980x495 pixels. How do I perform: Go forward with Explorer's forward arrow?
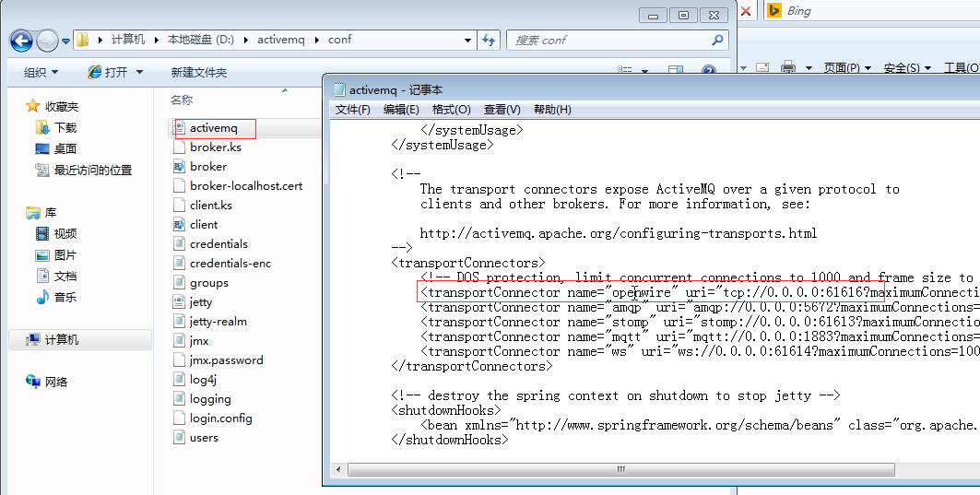pos(48,41)
